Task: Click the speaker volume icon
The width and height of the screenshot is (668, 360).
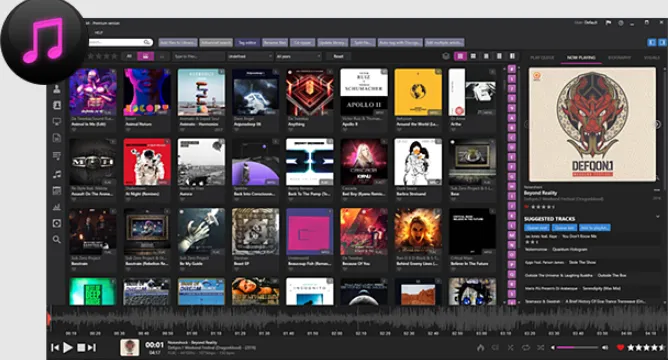Action: pos(605,348)
